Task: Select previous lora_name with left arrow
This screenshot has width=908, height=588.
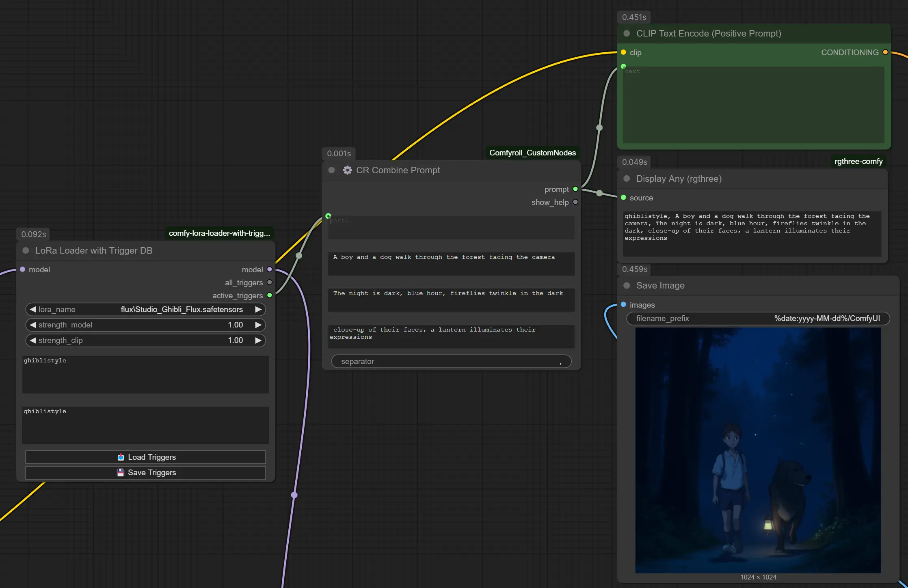Action: point(33,309)
